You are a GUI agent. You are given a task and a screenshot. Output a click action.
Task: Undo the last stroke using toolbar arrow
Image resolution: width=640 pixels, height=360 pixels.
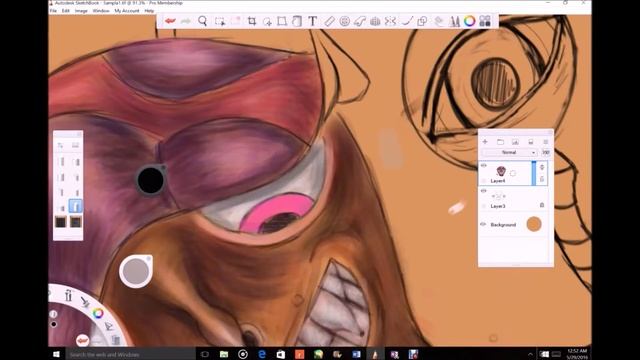[x=170, y=21]
